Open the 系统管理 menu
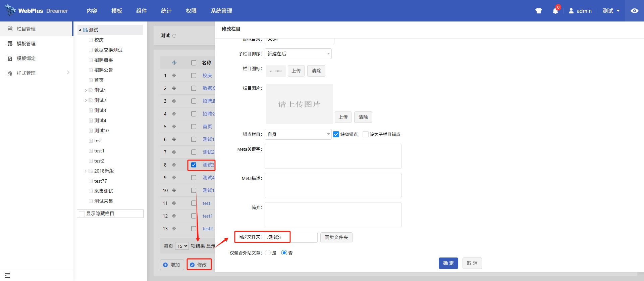Screen dimensions: 644x281 pyautogui.click(x=221, y=11)
